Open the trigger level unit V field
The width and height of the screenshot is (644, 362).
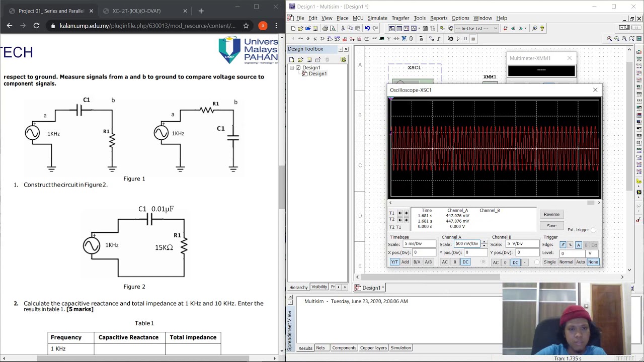pyautogui.click(x=592, y=253)
